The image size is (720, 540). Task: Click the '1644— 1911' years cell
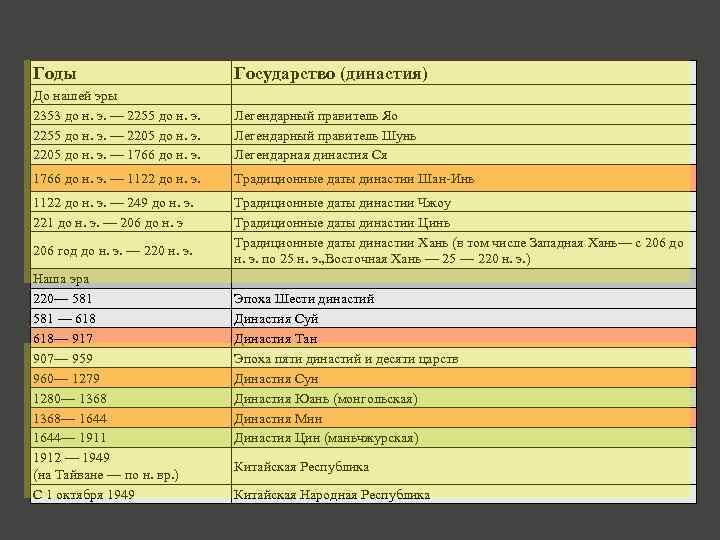point(131,438)
